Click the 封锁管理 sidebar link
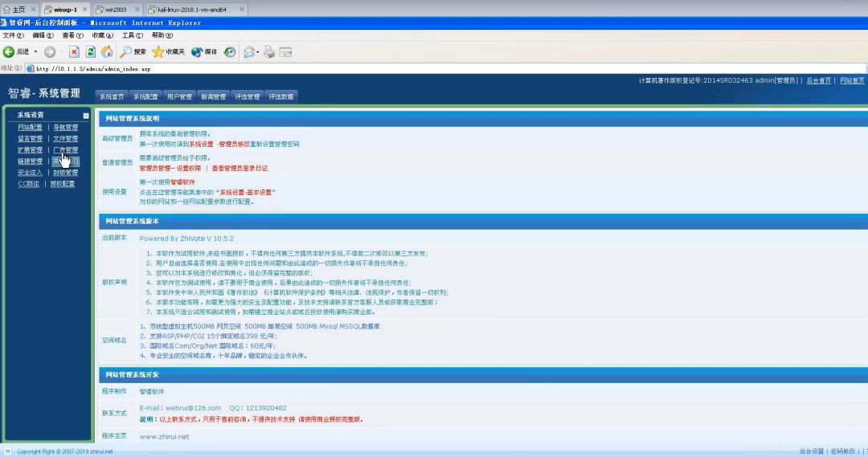868x457 pixels. [65, 173]
